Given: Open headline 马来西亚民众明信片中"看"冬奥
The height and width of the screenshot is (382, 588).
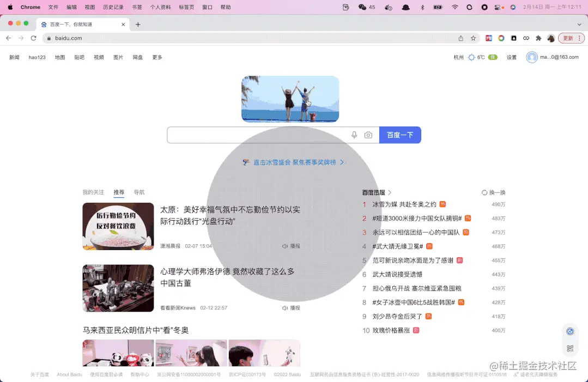Looking at the screenshot, I should click(135, 330).
